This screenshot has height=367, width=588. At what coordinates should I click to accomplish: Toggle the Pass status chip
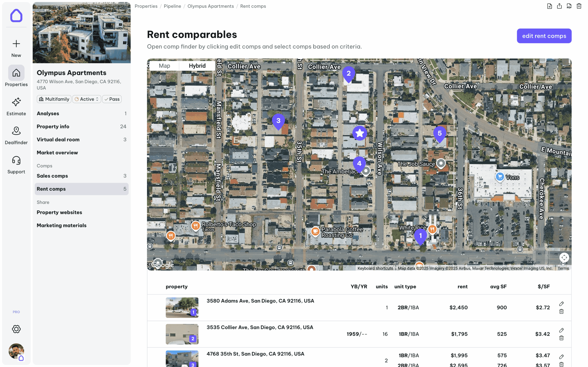click(112, 99)
